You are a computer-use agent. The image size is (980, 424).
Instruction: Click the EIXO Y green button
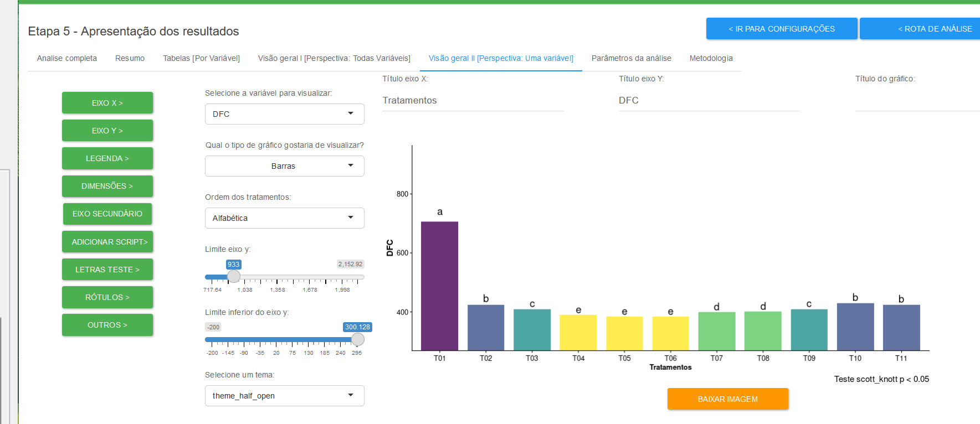point(107,131)
